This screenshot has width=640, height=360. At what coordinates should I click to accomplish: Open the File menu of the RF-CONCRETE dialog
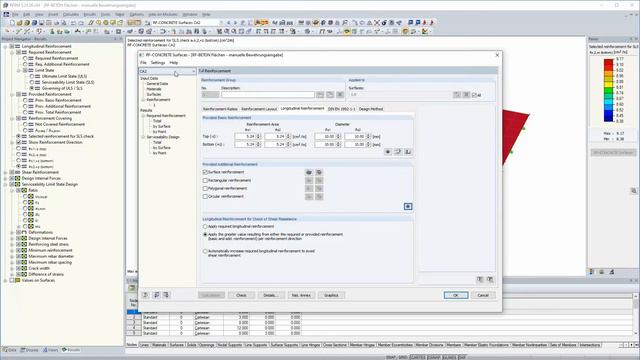pos(143,63)
